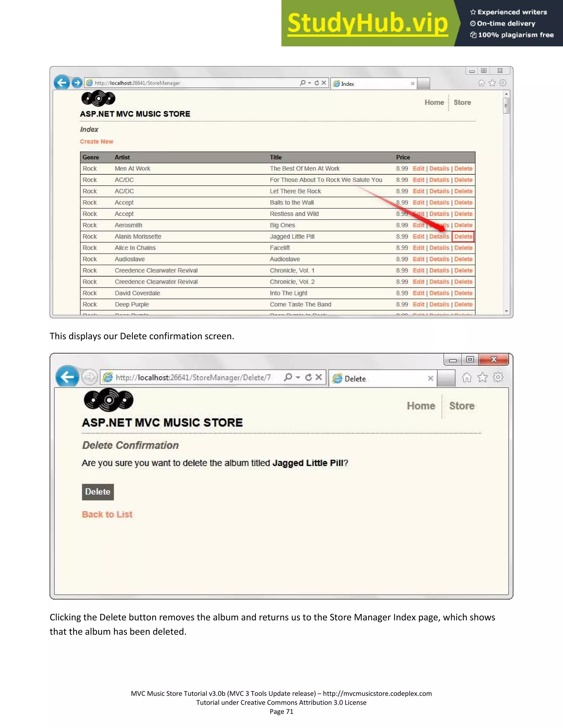This screenshot has height=728, width=563.
Task: Close the Index tab
Action: click(x=413, y=84)
